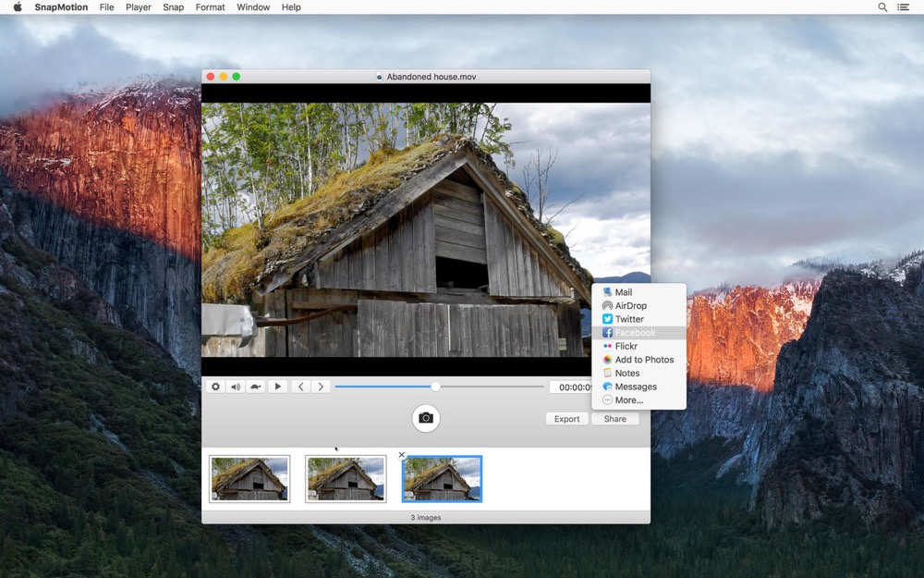Click the Export button
The width and height of the screenshot is (924, 578).
click(x=566, y=419)
